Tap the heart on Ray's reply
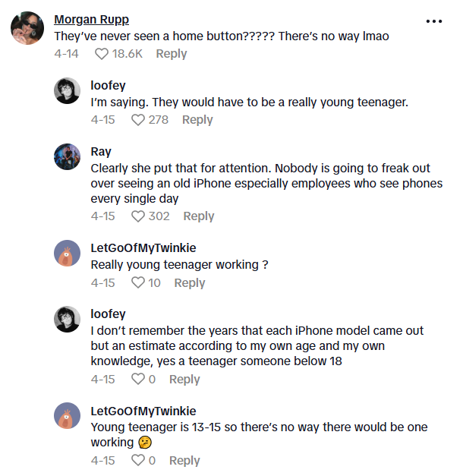Screen dimensions: 463x476 (138, 216)
